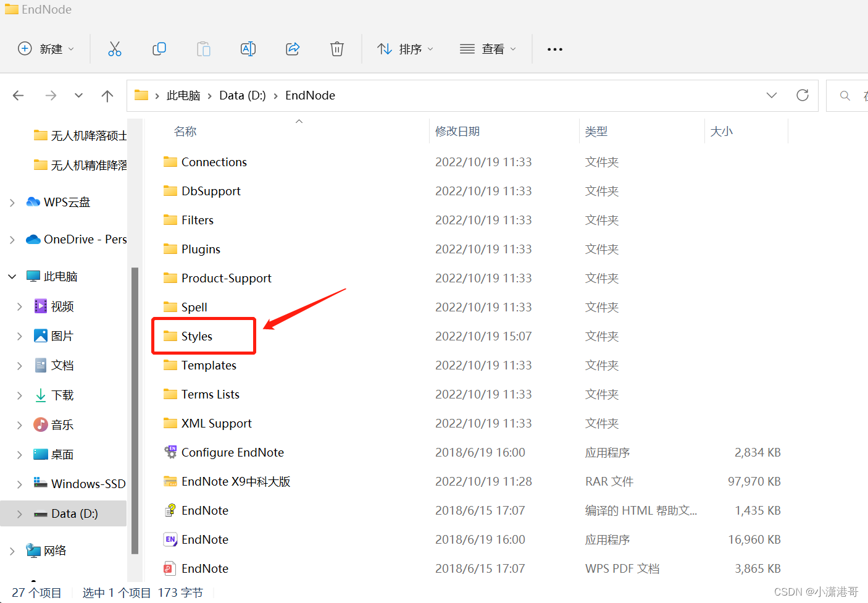Select the Terms Lists folder name
The image size is (868, 603).
pyautogui.click(x=210, y=394)
